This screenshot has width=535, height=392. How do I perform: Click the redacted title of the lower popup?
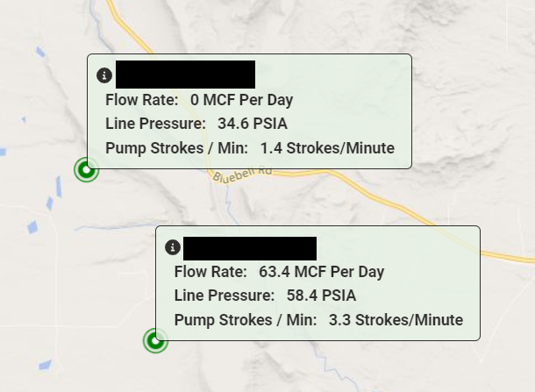coord(250,249)
